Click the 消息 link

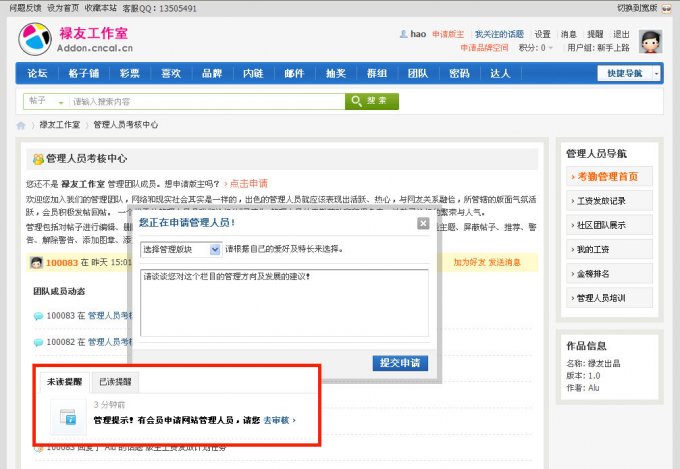click(x=569, y=34)
